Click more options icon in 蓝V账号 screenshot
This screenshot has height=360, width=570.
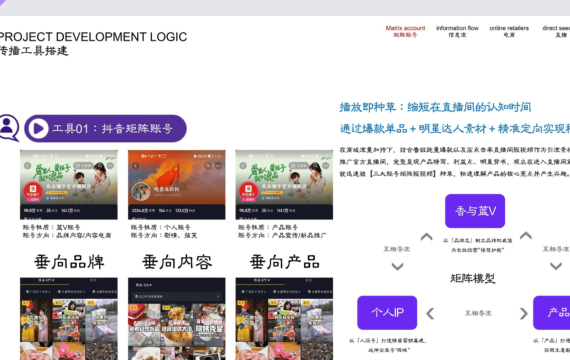point(110,166)
